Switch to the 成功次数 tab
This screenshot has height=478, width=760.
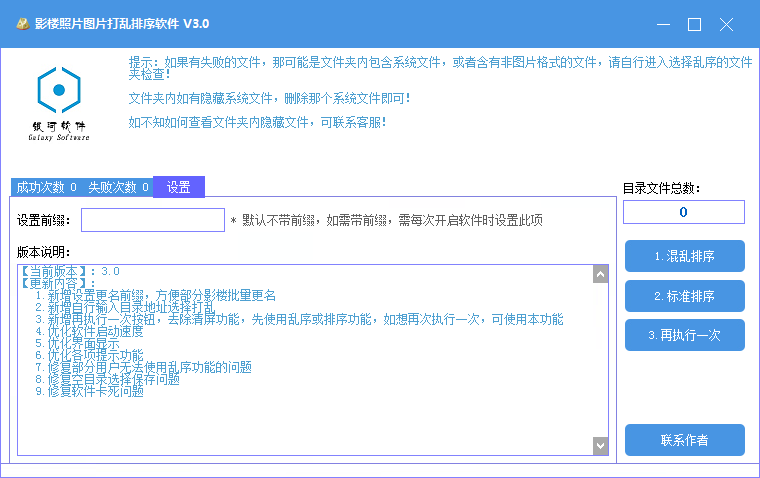pyautogui.click(x=46, y=187)
